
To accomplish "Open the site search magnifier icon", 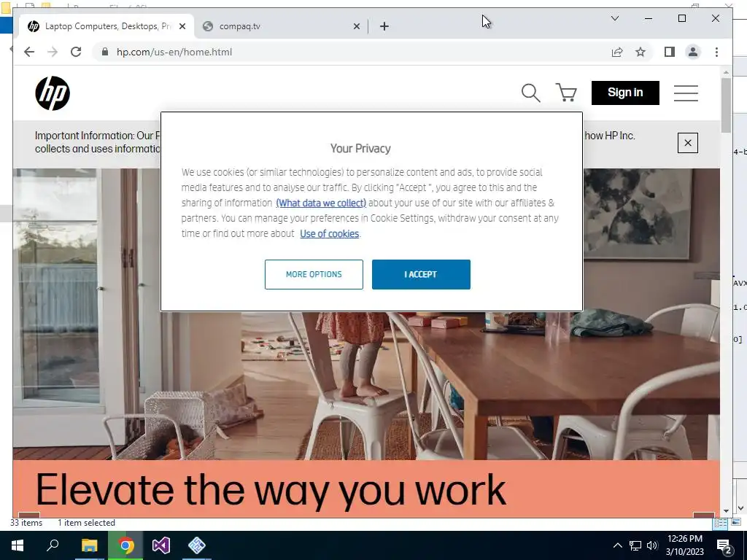I will click(531, 93).
